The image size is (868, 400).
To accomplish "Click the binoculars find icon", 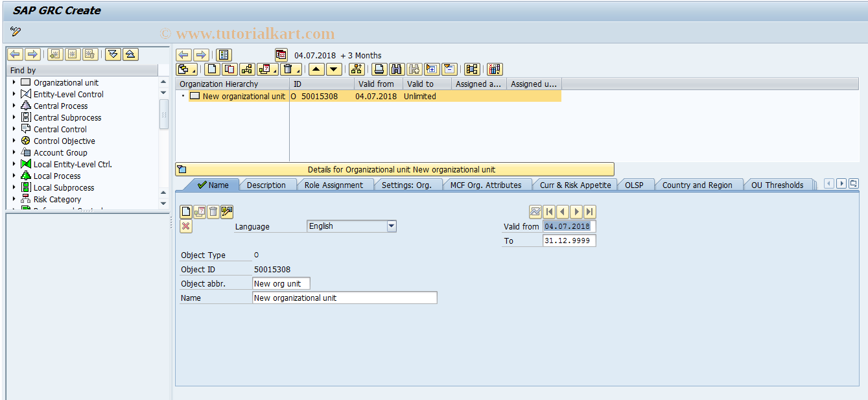I will [x=397, y=69].
